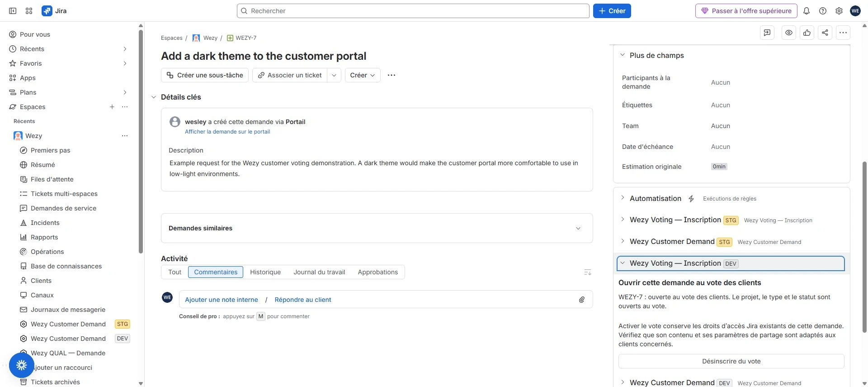
Task: Toggle watch on this ticket with eye icon
Action: [x=789, y=33]
